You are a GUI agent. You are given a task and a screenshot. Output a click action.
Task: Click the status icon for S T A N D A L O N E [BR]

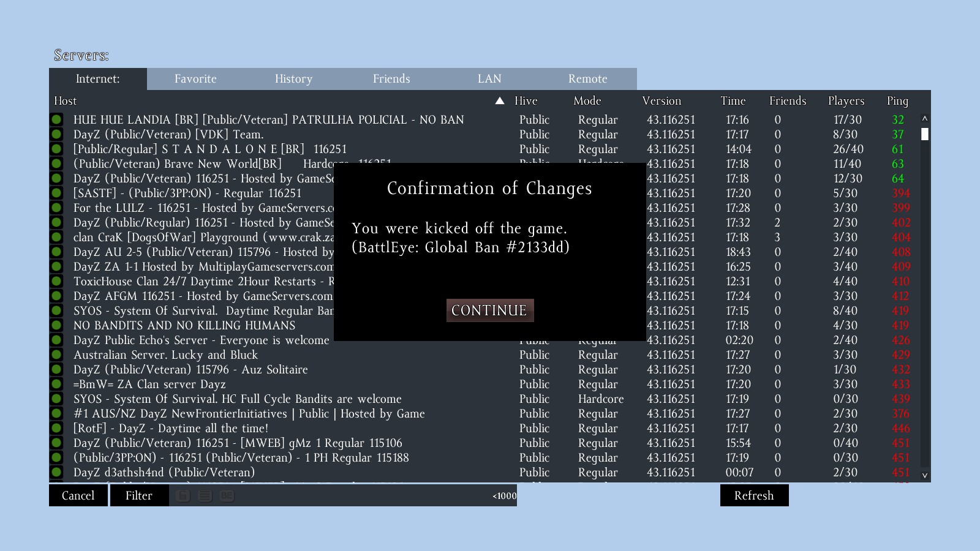pos(56,149)
